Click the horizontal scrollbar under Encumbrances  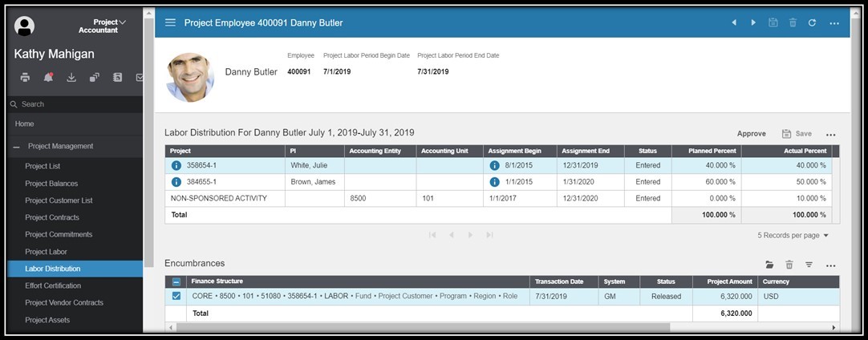coord(423,327)
